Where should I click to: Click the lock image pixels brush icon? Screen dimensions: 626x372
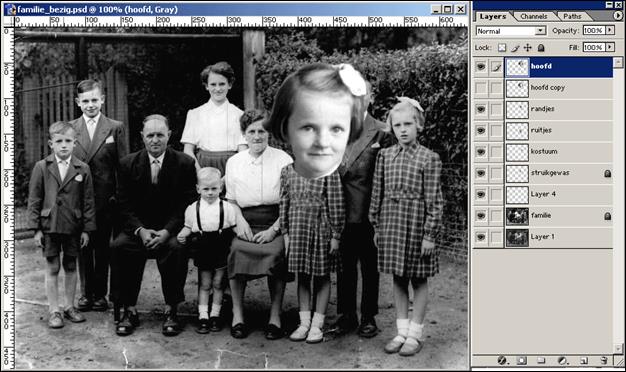coord(515,48)
